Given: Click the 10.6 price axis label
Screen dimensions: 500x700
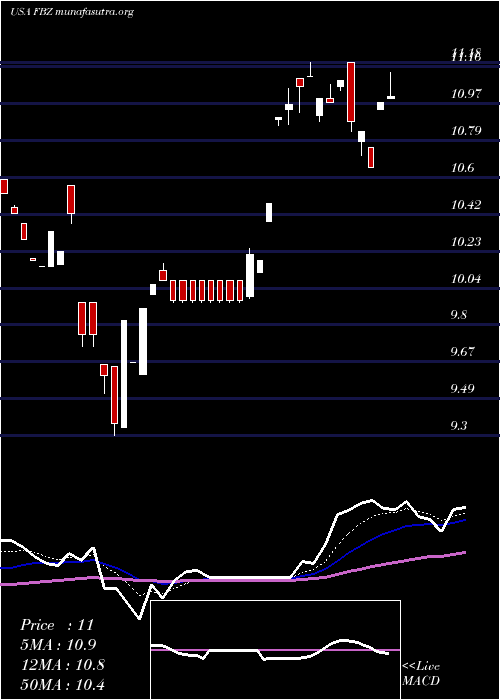Looking at the screenshot, I should (x=463, y=168).
